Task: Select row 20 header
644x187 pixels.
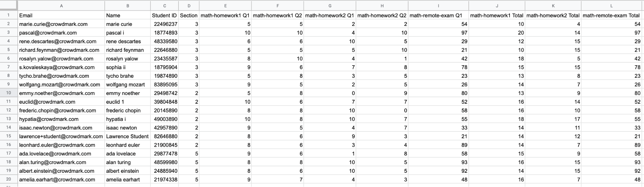Action: (9, 179)
